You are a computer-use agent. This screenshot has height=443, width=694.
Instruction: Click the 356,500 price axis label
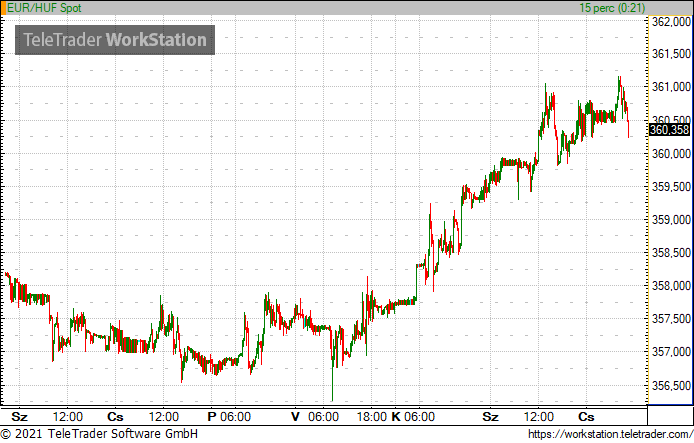point(671,385)
